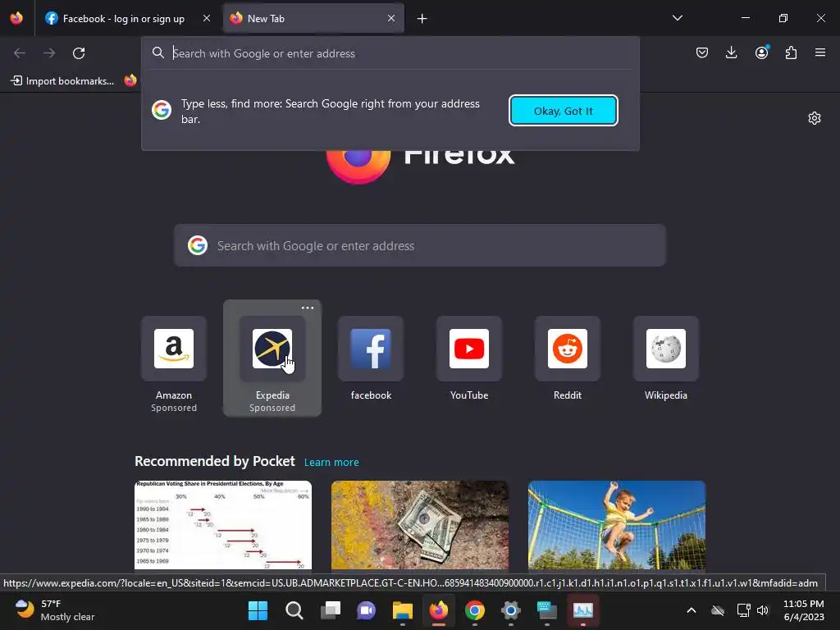Viewport: 840px width, 630px height.
Task: Click Import bookmarks in bookmarks toolbar
Action: (x=62, y=81)
